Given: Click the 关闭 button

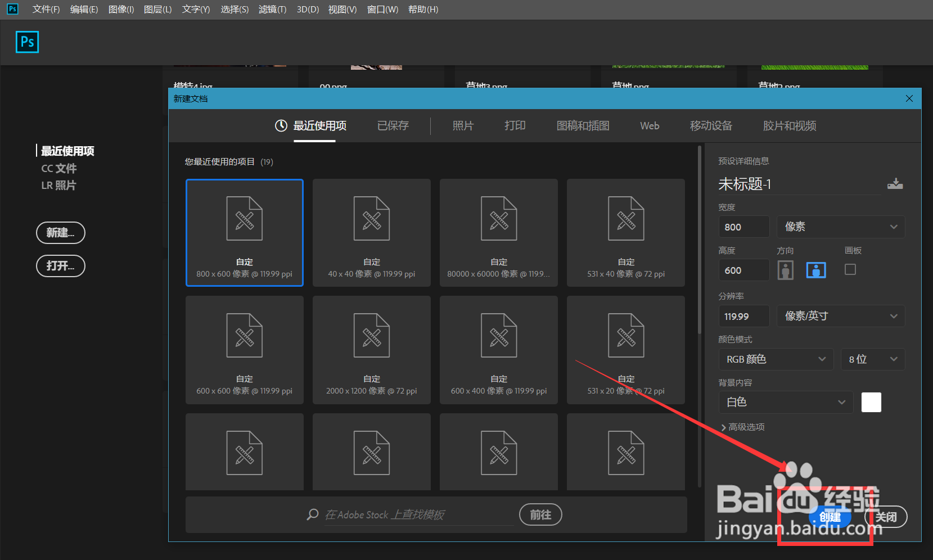Looking at the screenshot, I should [886, 517].
